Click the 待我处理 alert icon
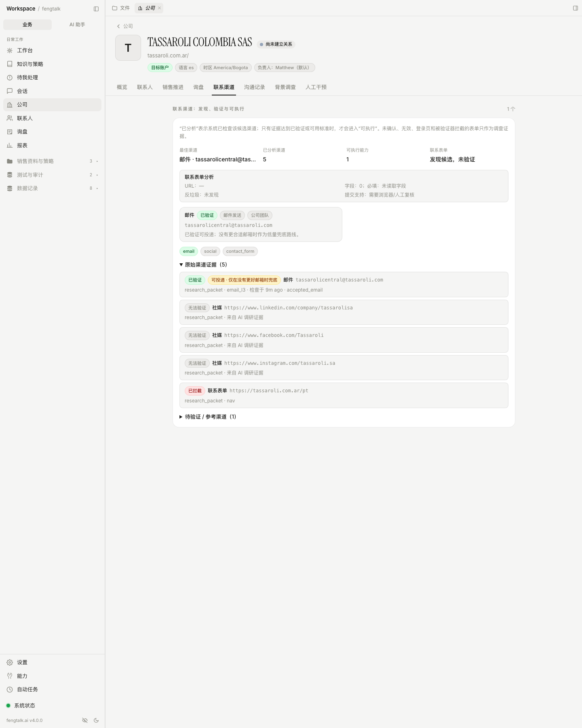Viewport: 582px width, 728px height. click(10, 78)
